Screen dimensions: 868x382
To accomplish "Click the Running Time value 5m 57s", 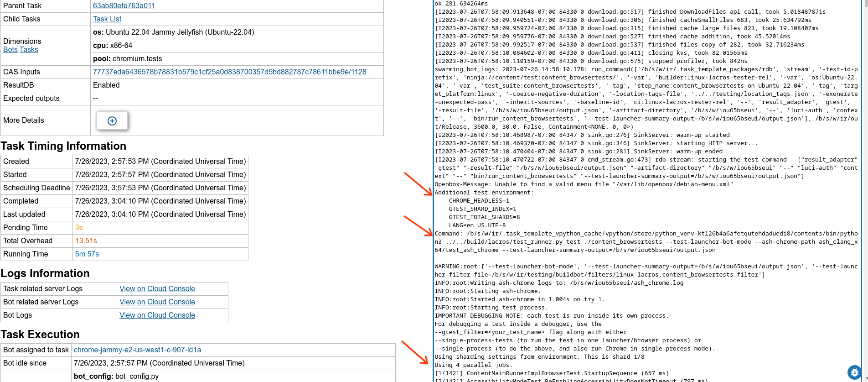I will coord(87,254).
